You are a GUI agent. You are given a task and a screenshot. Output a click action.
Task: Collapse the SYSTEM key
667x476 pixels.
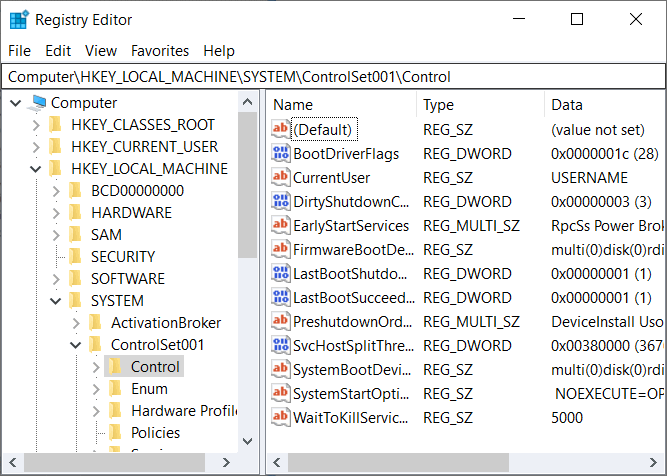56,301
